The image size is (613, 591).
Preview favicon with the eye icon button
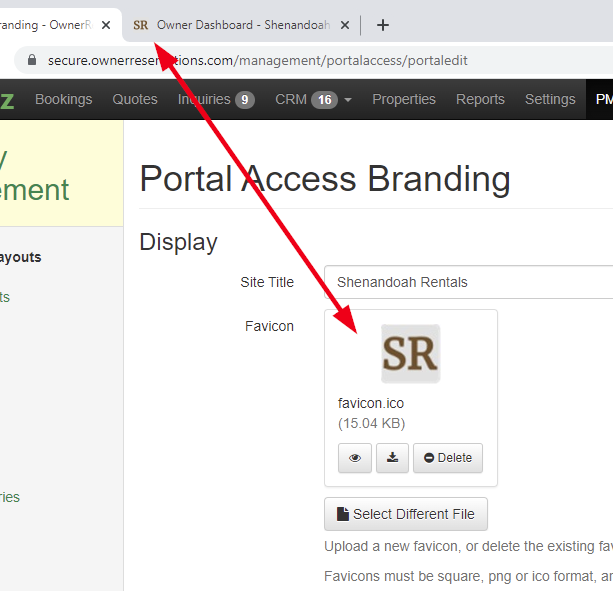(355, 458)
